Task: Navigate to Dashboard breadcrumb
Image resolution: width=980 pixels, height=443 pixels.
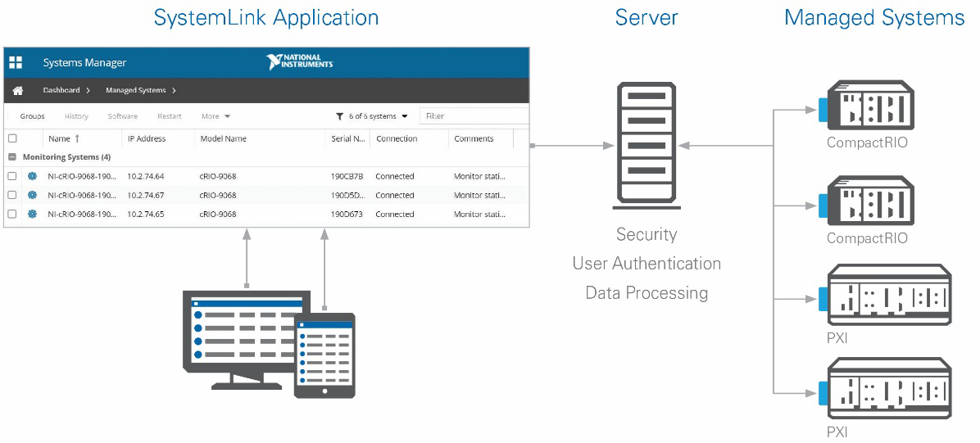Action: 61,91
